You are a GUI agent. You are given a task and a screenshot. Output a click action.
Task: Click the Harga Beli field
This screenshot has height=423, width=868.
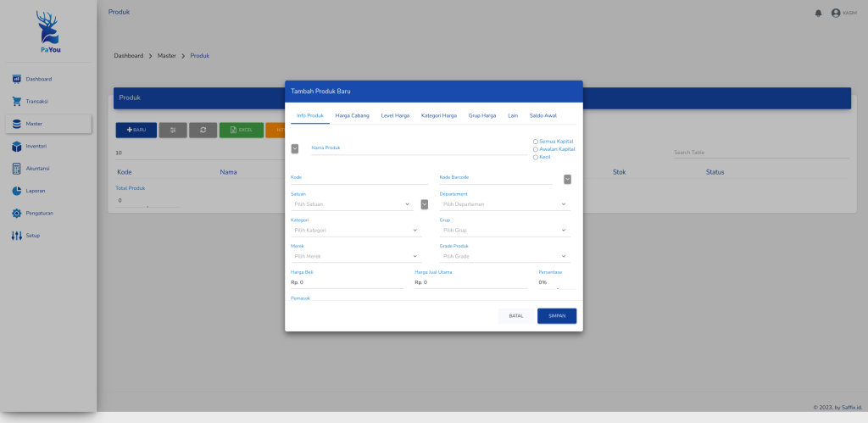[x=347, y=282]
